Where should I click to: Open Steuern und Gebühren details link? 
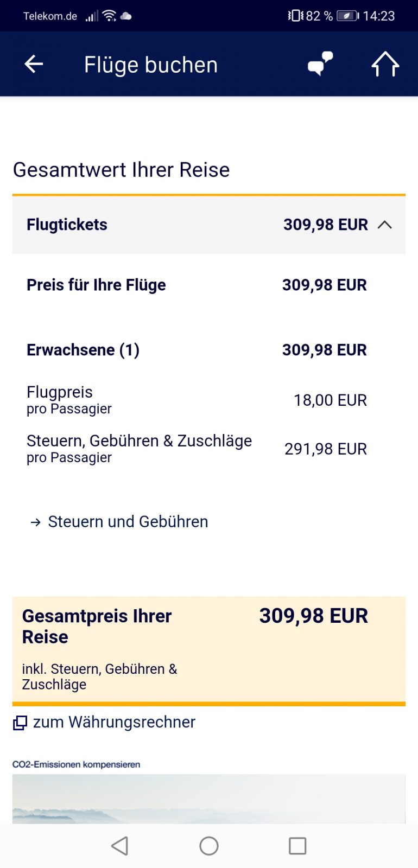click(128, 522)
